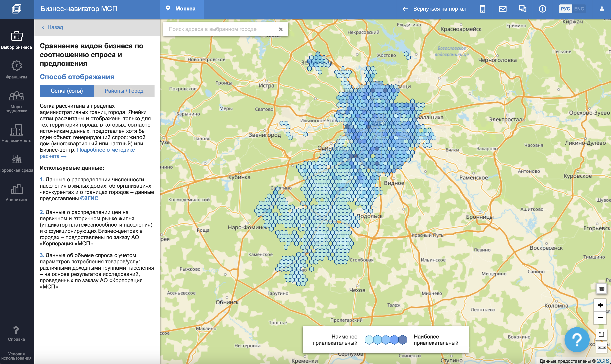Open the user profile icon
This screenshot has height=364, width=611.
point(602,9)
